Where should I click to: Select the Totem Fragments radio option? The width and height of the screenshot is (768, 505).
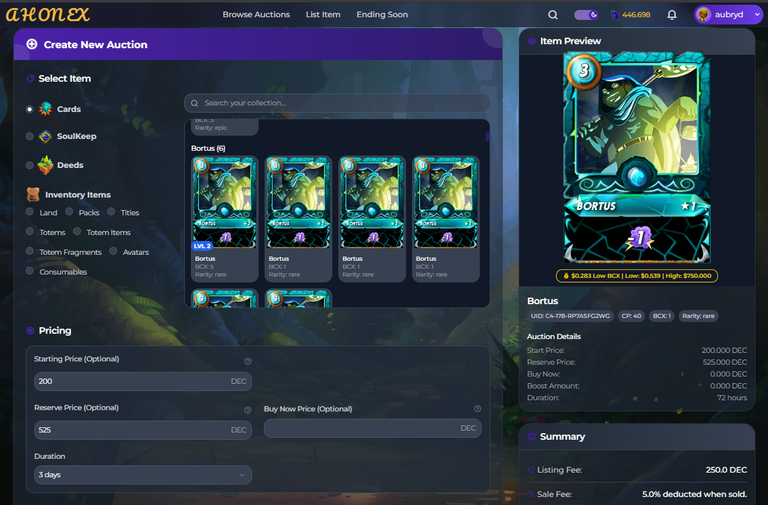(x=29, y=251)
